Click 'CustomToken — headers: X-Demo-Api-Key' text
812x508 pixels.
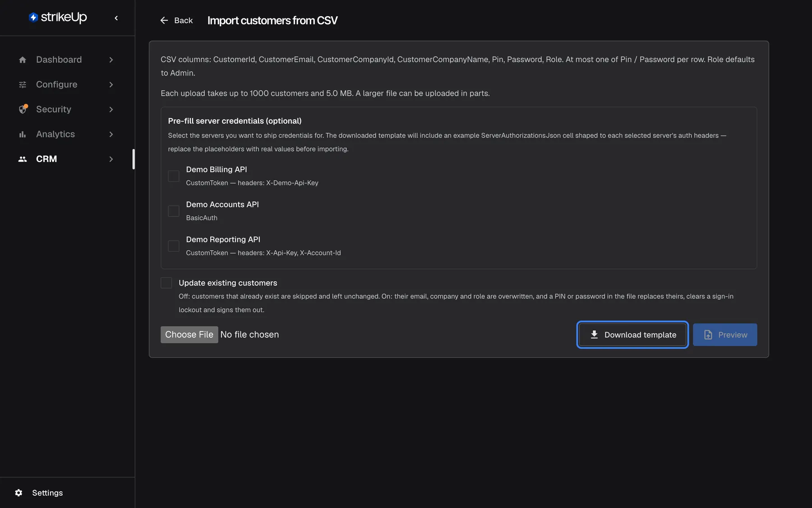pyautogui.click(x=252, y=183)
